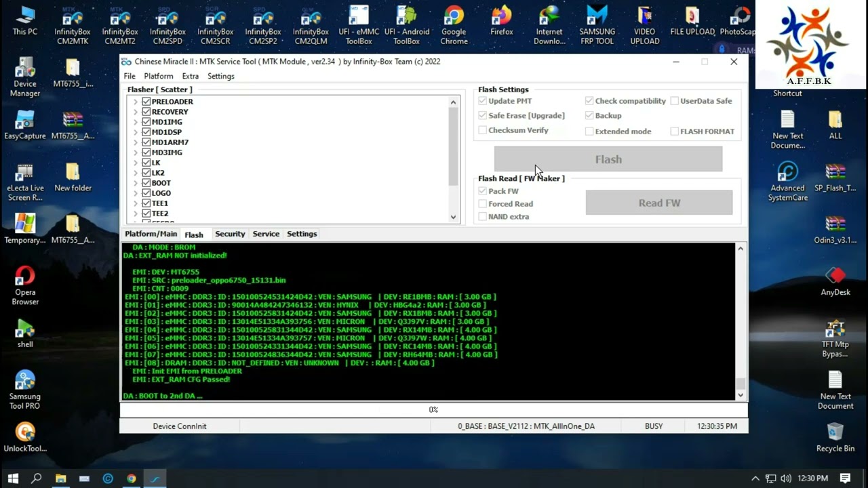Open Windows Start menu

point(13,479)
